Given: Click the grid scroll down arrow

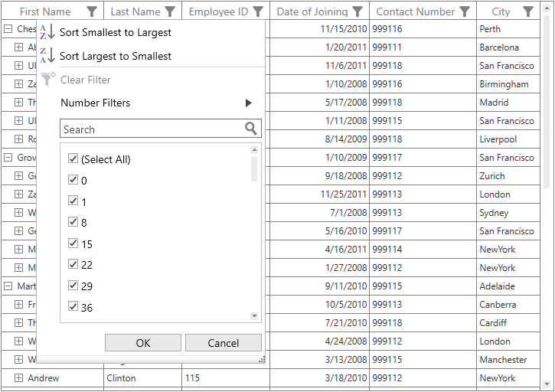Looking at the screenshot, I should coord(547,384).
